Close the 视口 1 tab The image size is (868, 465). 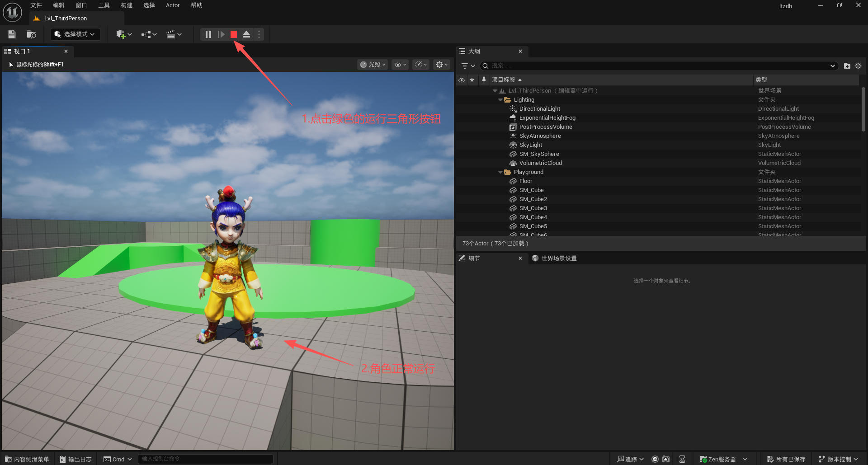[66, 52]
